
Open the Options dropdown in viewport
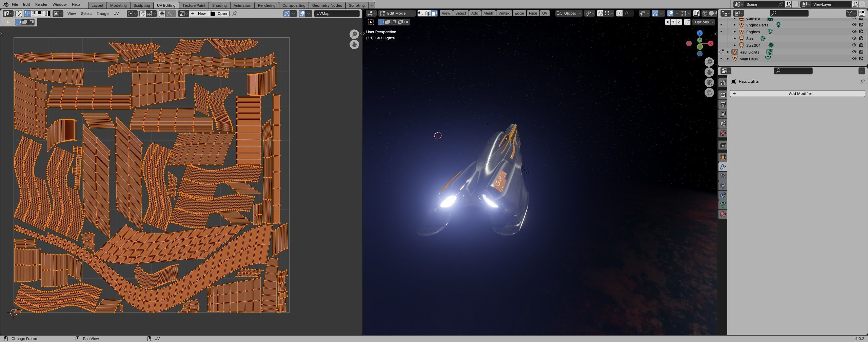[704, 22]
